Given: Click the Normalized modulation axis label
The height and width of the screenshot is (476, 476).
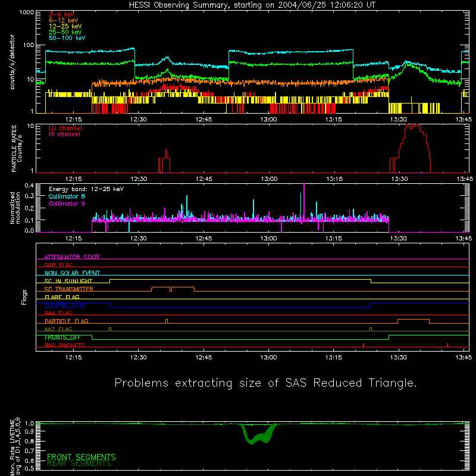Looking at the screenshot, I should pos(15,208).
